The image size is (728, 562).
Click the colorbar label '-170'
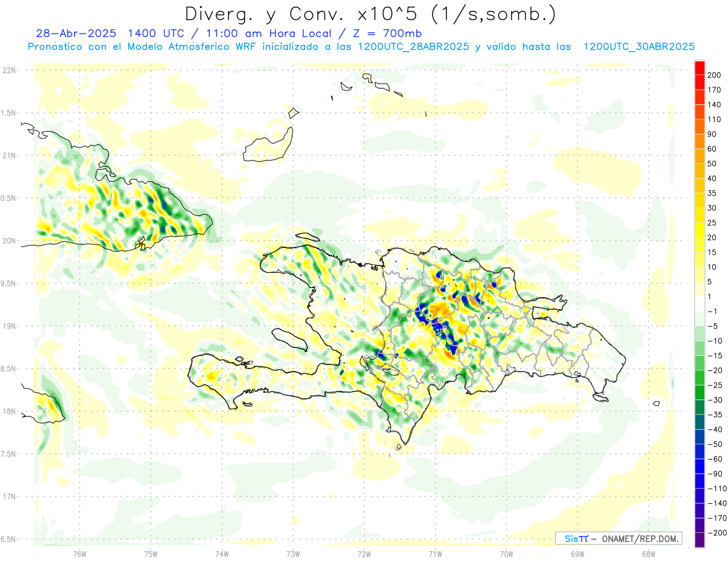coord(718,518)
